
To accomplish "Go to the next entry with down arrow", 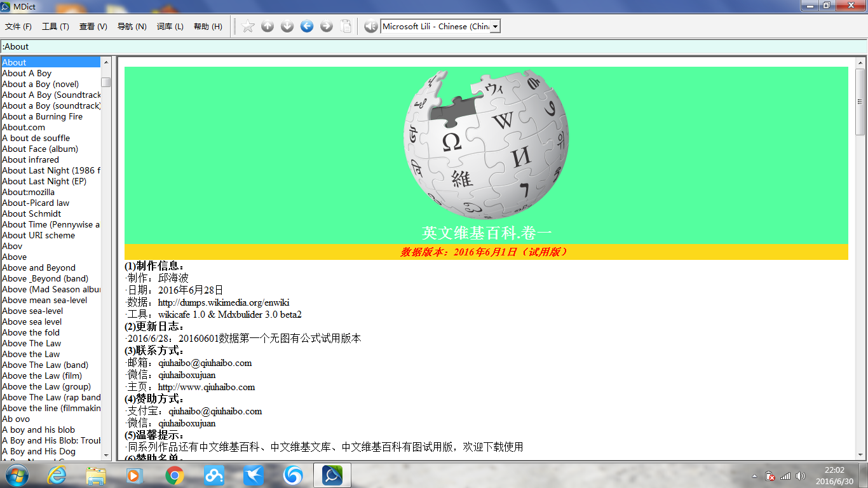I will [287, 26].
